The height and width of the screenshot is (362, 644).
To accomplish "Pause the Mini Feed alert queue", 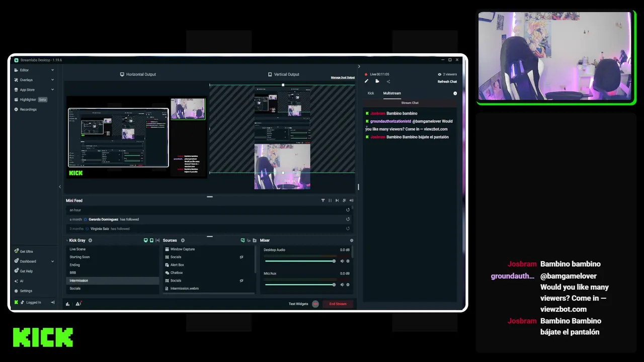I will pyautogui.click(x=330, y=201).
